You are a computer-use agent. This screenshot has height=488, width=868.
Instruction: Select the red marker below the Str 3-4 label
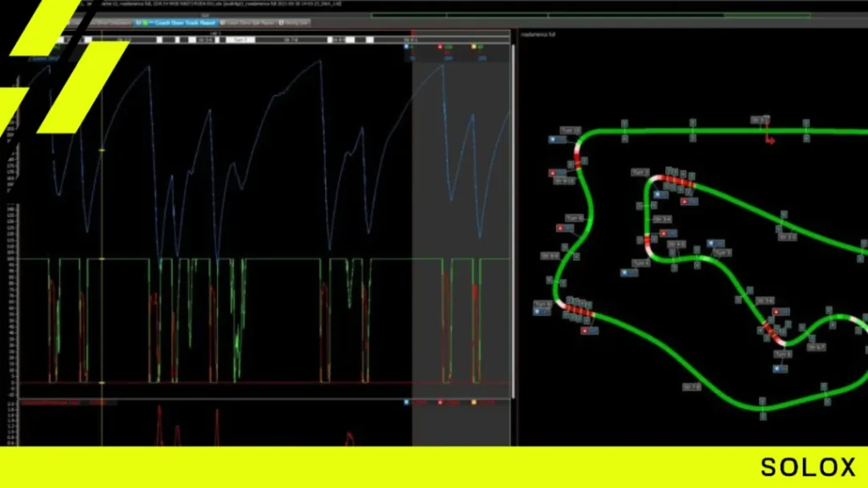tap(668, 234)
